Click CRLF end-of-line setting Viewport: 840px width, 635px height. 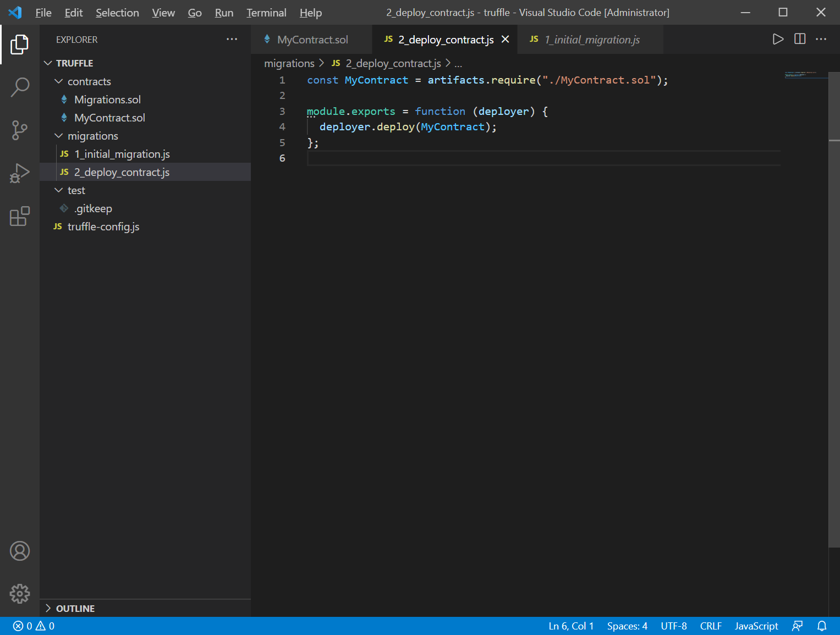click(711, 626)
